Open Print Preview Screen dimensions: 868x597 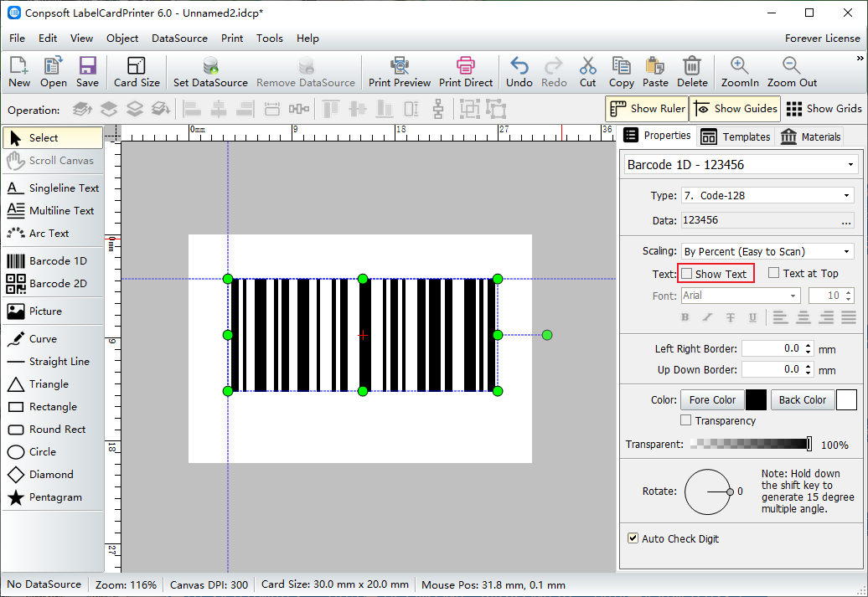pyautogui.click(x=399, y=72)
